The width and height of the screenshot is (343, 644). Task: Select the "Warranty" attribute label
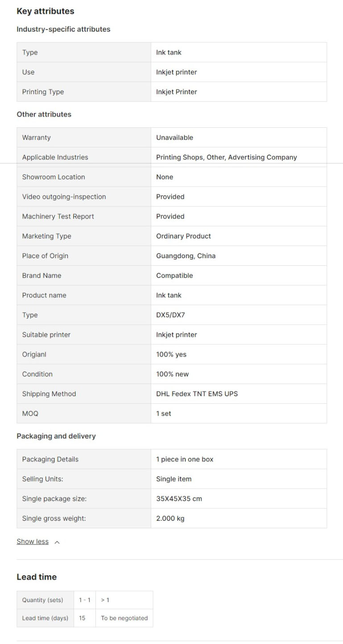pyautogui.click(x=37, y=138)
